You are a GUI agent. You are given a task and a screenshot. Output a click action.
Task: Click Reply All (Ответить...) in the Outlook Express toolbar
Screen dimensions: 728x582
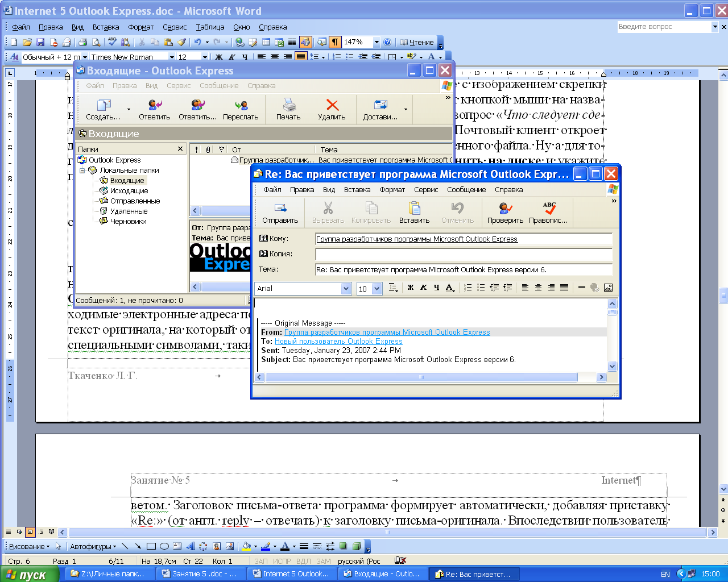[198, 109]
